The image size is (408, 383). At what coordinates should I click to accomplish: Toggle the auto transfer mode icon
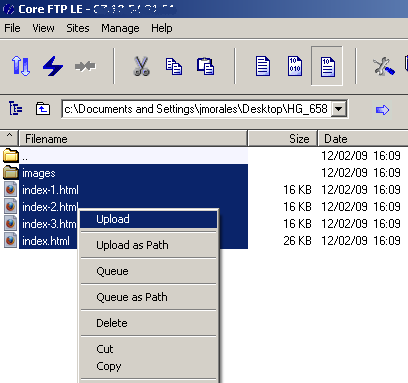[327, 66]
